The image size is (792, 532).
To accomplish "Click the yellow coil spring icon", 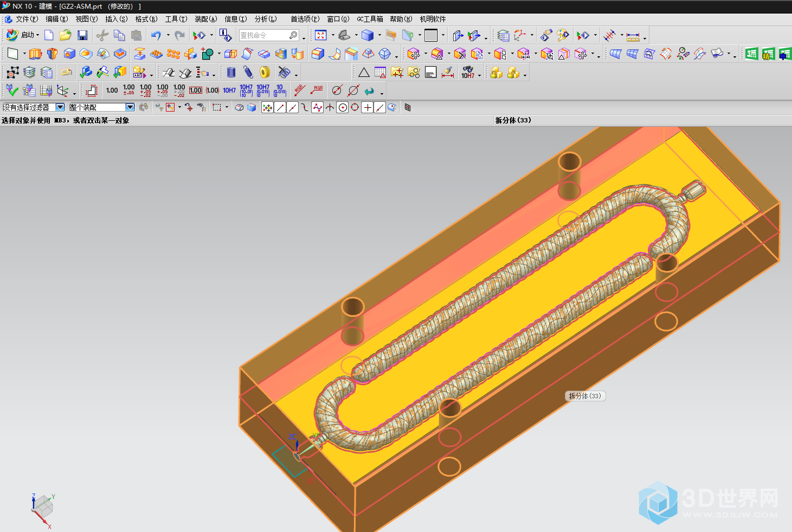I will tap(265, 72).
